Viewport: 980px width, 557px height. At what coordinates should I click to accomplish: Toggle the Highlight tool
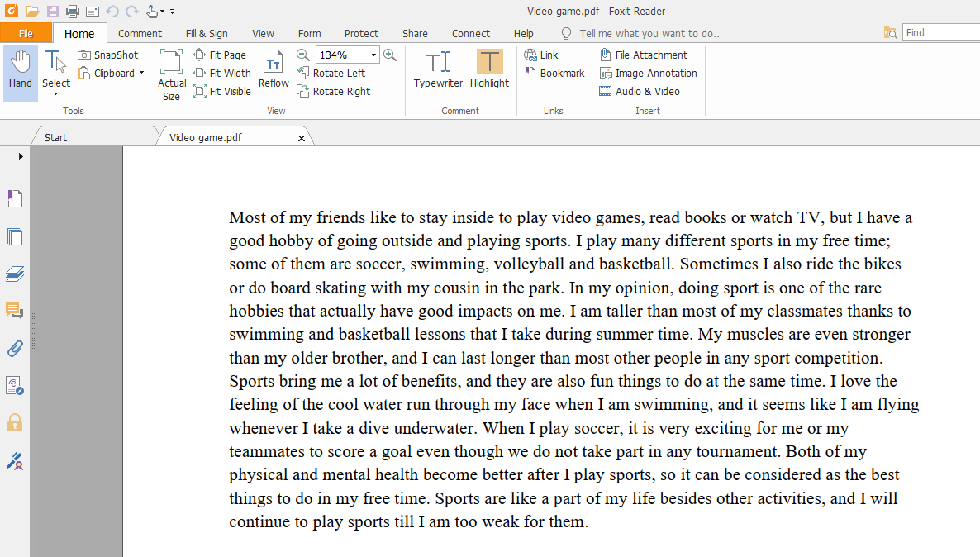[x=489, y=64]
